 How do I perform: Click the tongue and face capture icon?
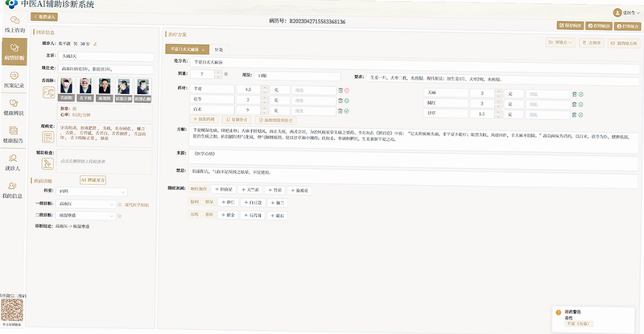tap(48, 92)
